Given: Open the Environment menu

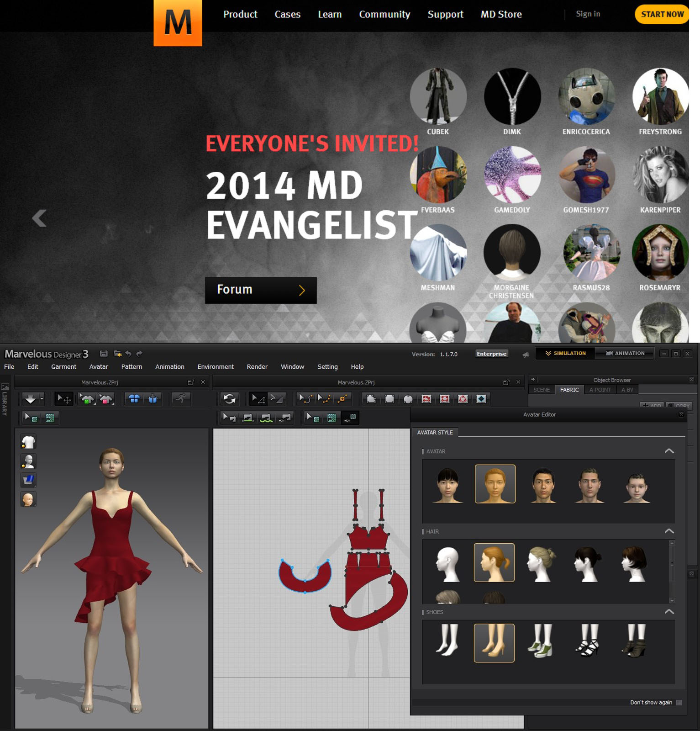Looking at the screenshot, I should [216, 367].
